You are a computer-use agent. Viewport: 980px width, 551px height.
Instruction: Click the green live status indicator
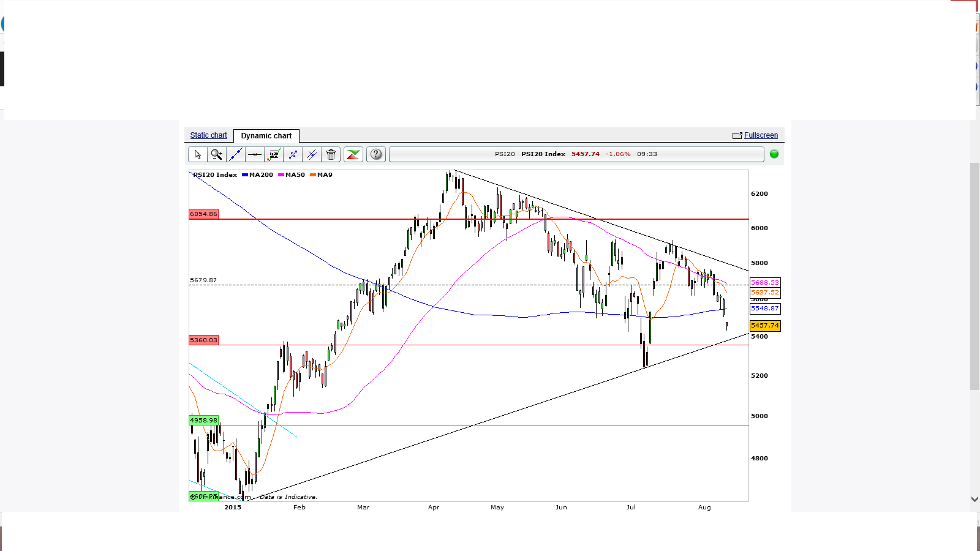774,154
